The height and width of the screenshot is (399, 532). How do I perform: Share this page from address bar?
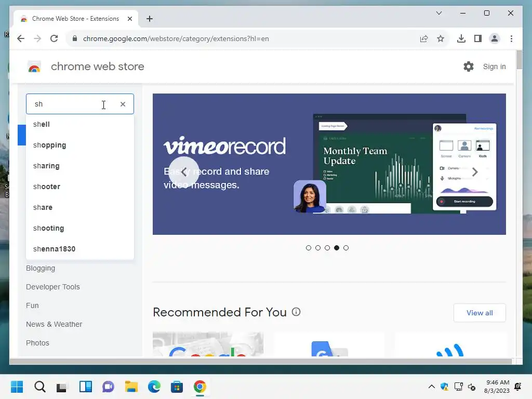424,38
